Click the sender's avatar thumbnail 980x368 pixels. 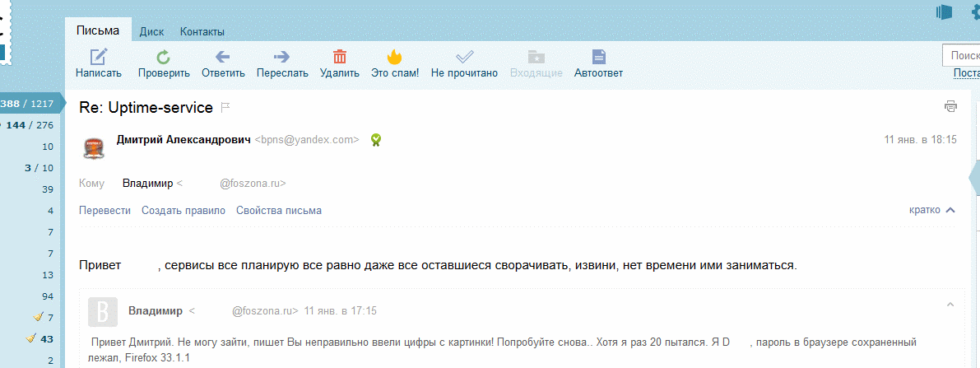(94, 148)
